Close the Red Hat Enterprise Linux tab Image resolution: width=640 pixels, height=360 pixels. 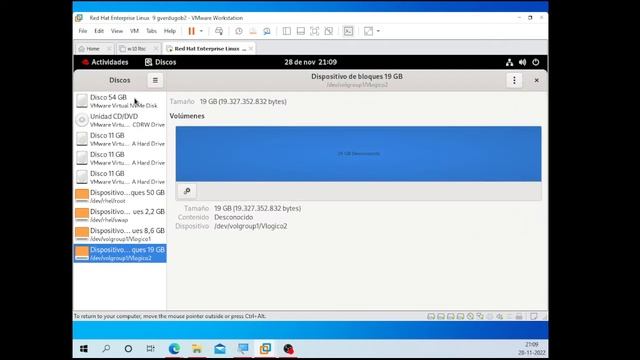pyautogui.click(x=251, y=49)
